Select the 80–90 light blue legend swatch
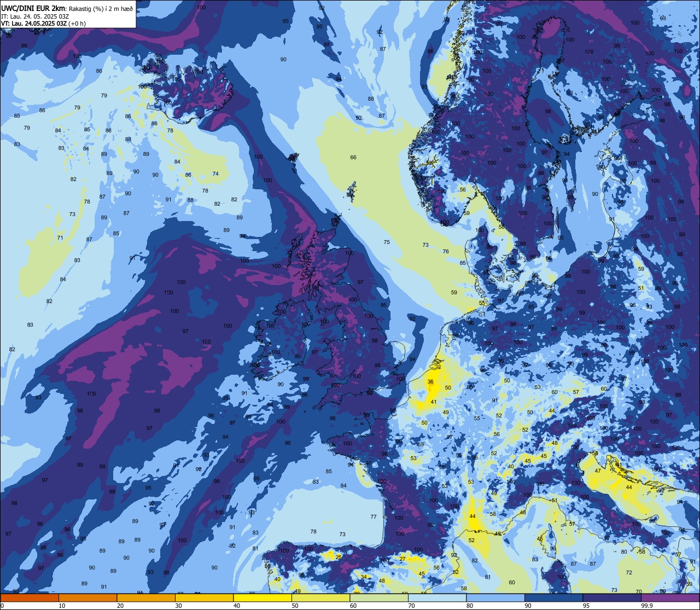Image resolution: width=700 pixels, height=610 pixels. [x=495, y=597]
